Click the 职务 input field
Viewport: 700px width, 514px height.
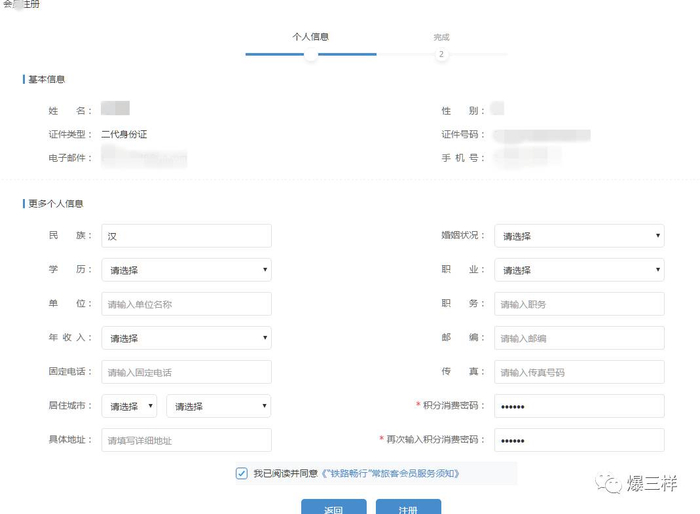coord(579,304)
